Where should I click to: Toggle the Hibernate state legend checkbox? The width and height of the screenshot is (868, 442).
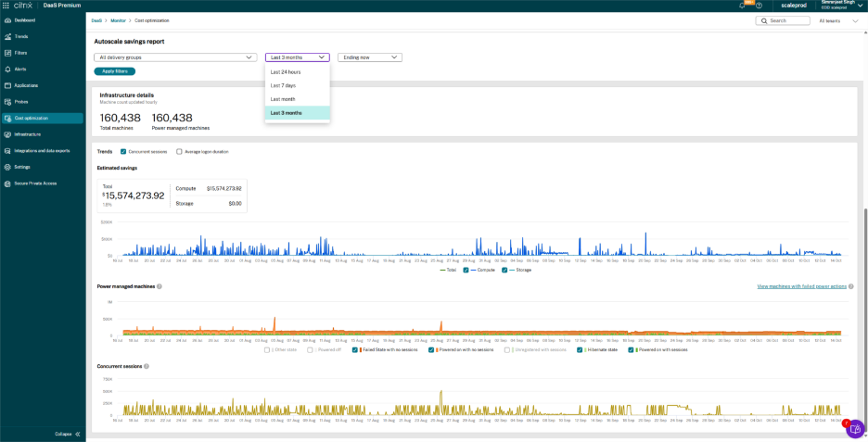coord(579,350)
